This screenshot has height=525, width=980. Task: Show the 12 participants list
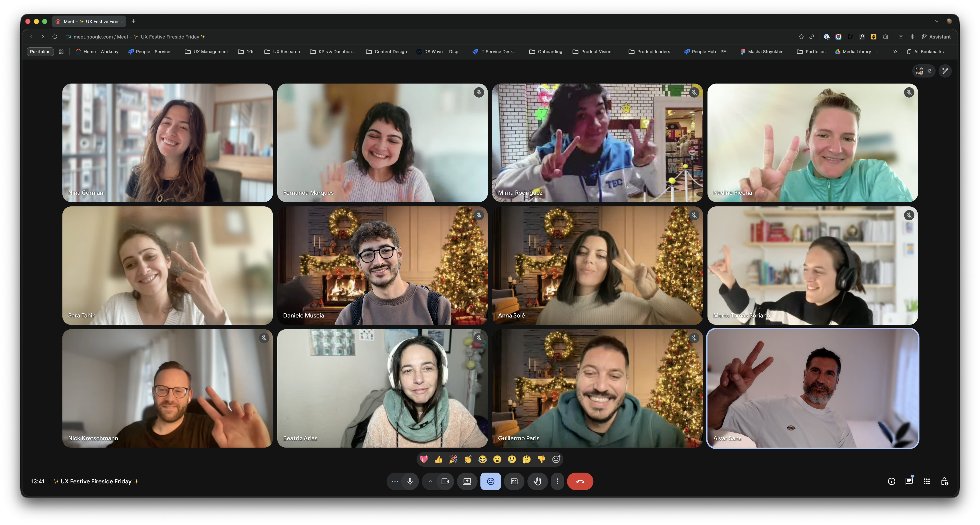coord(924,71)
